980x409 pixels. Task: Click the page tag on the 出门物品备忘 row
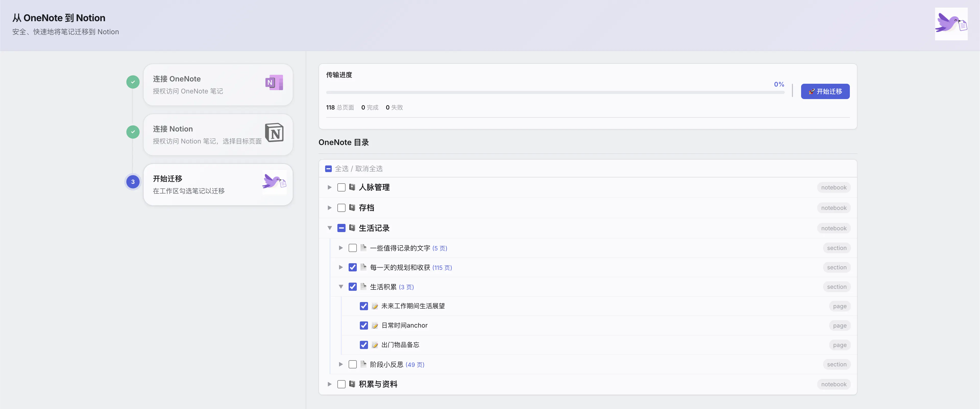840,345
